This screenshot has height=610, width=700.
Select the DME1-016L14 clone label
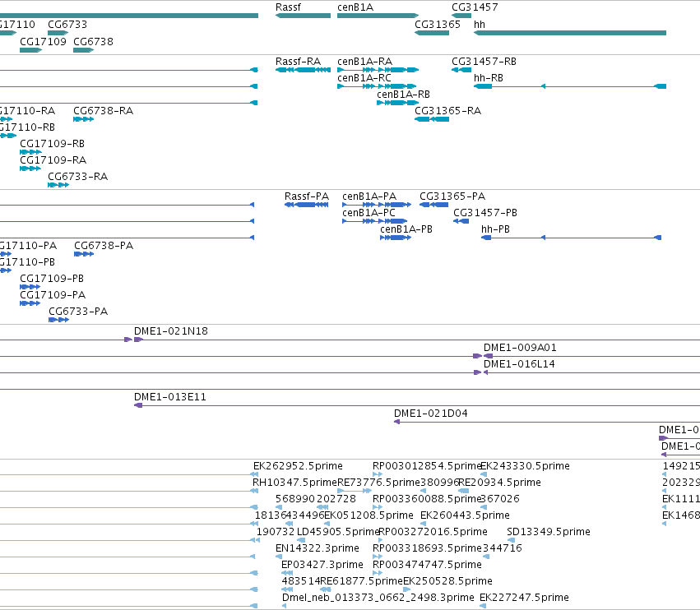pos(519,364)
